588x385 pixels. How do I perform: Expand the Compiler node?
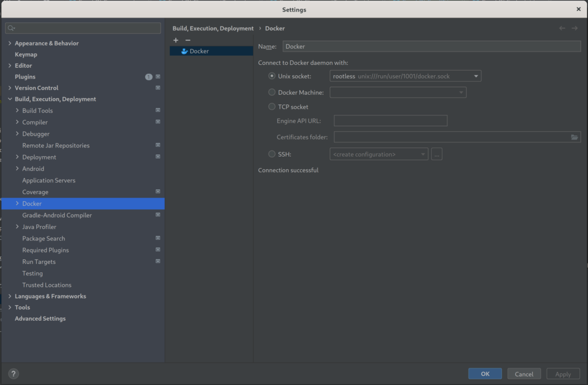click(17, 122)
